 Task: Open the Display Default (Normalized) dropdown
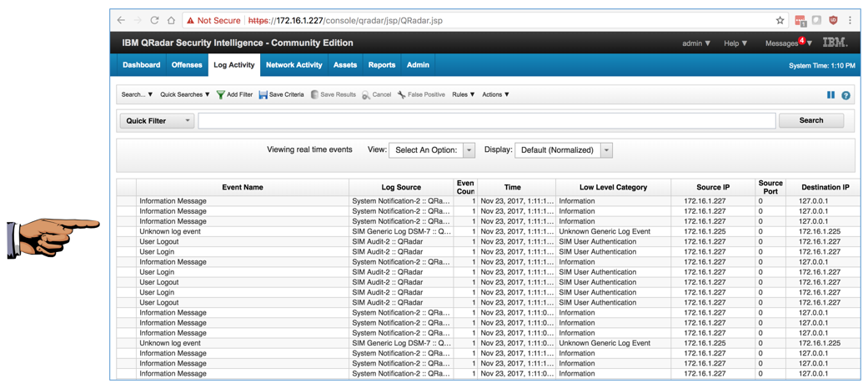[564, 150]
